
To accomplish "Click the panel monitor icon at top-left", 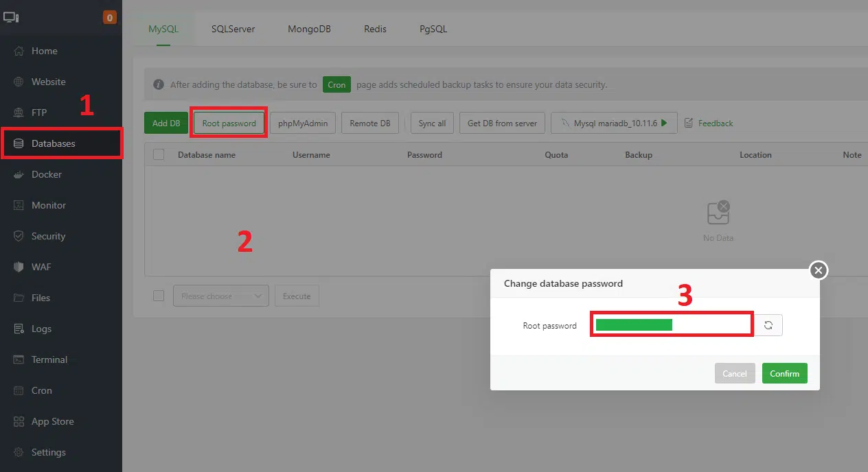I will (12, 17).
